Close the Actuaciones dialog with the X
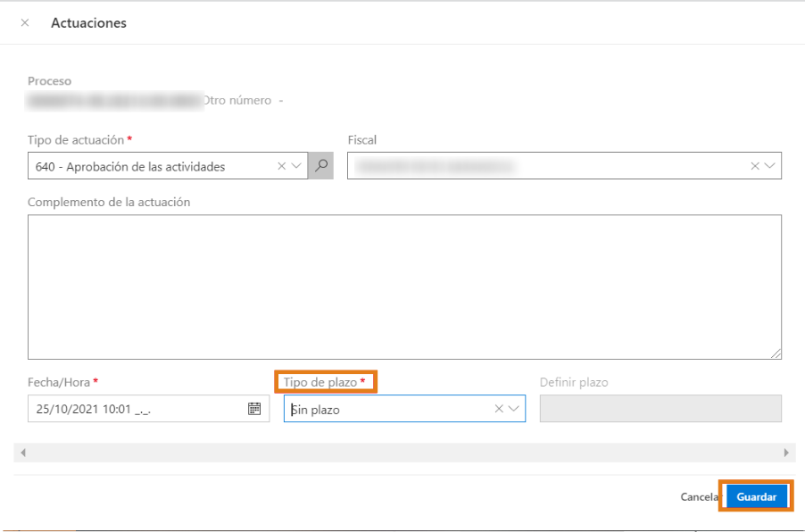The image size is (805, 532). (x=24, y=23)
